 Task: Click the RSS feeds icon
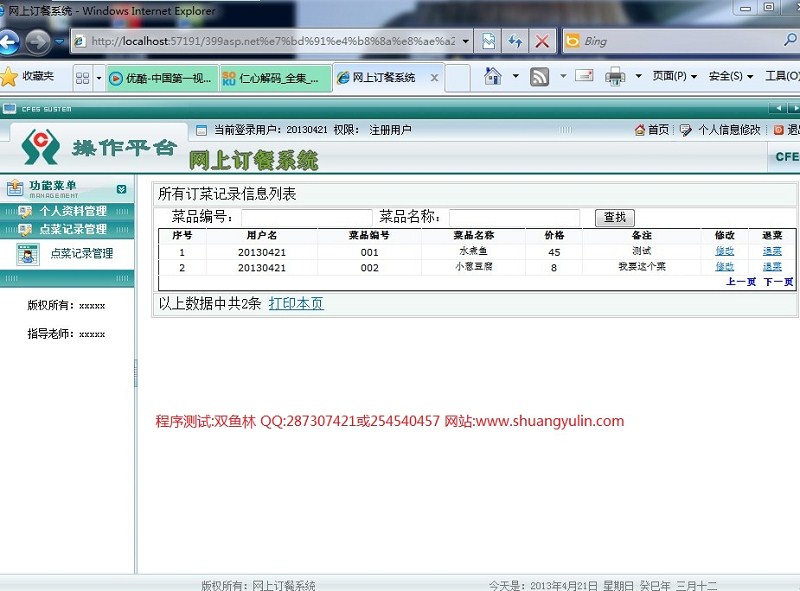(x=539, y=77)
